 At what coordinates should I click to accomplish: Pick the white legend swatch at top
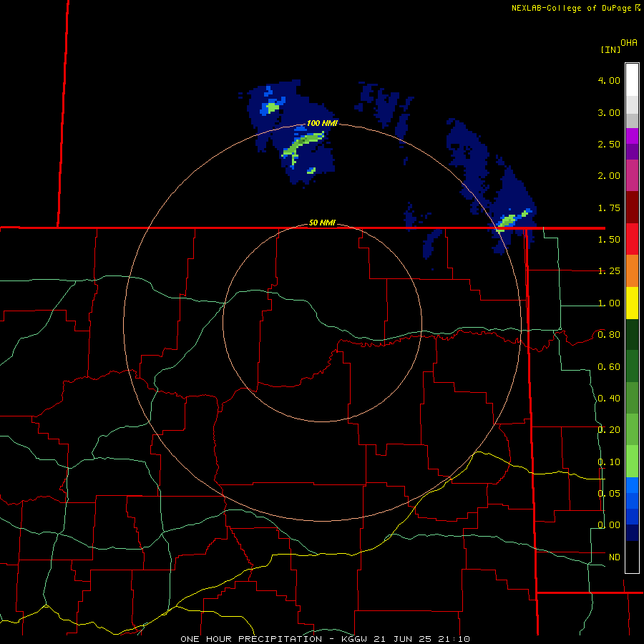pyautogui.click(x=632, y=79)
